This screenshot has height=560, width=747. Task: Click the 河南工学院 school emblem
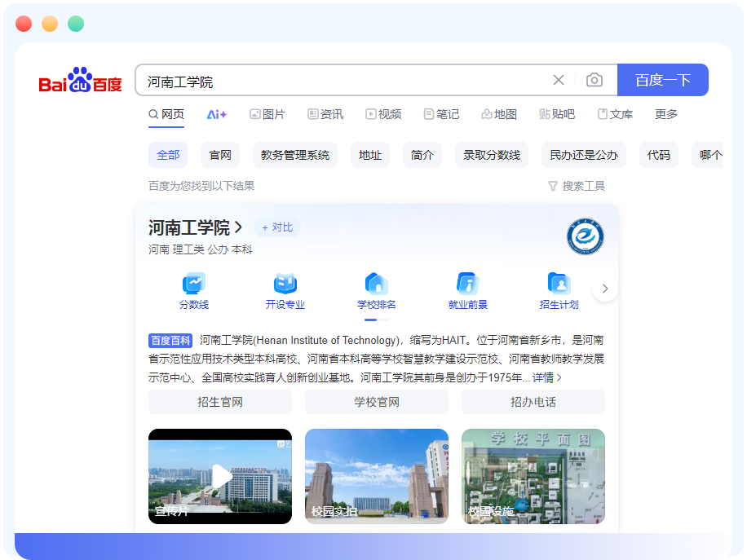coord(585,236)
